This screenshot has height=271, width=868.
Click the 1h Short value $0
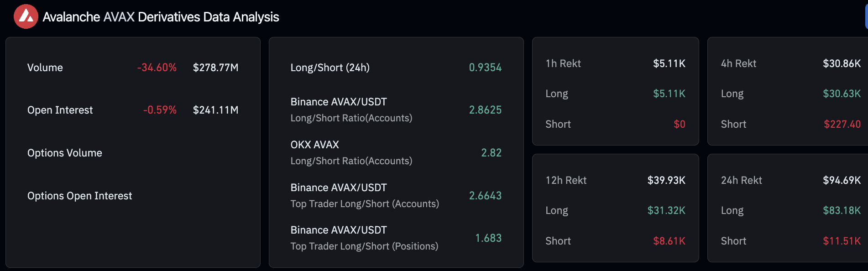(680, 124)
